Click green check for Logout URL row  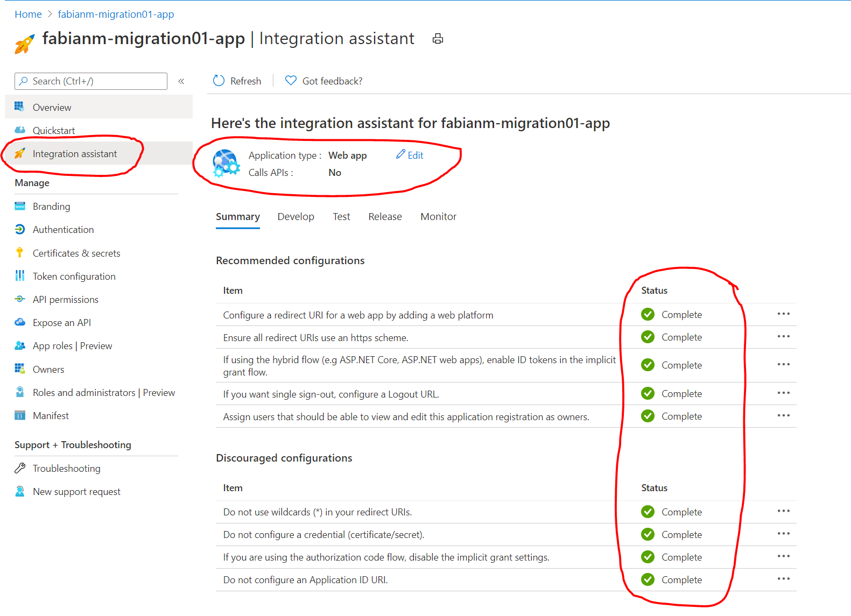click(x=648, y=393)
